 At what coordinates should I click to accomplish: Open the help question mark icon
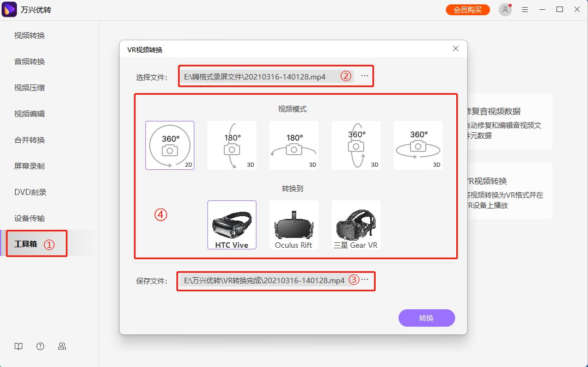coord(40,346)
